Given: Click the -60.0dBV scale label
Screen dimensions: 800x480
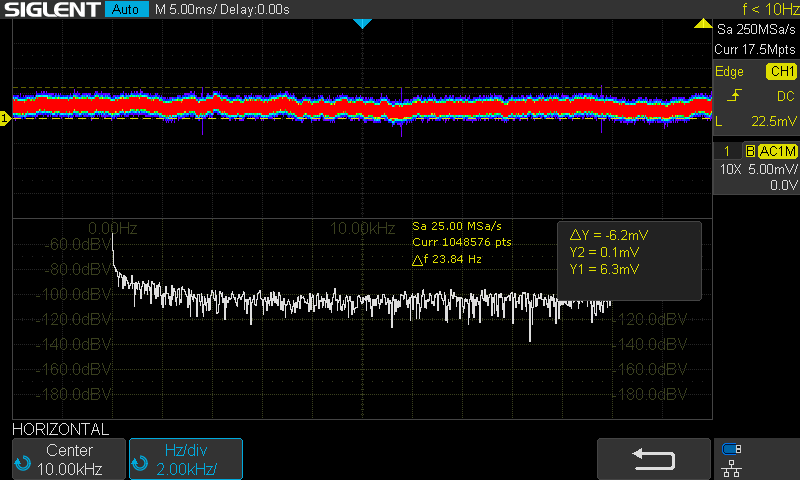Looking at the screenshot, I should [78, 244].
